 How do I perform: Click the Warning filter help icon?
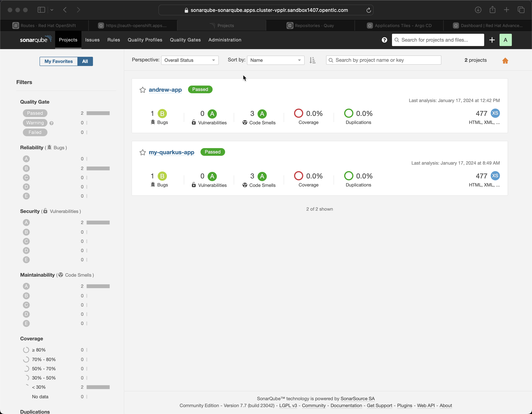51,123
